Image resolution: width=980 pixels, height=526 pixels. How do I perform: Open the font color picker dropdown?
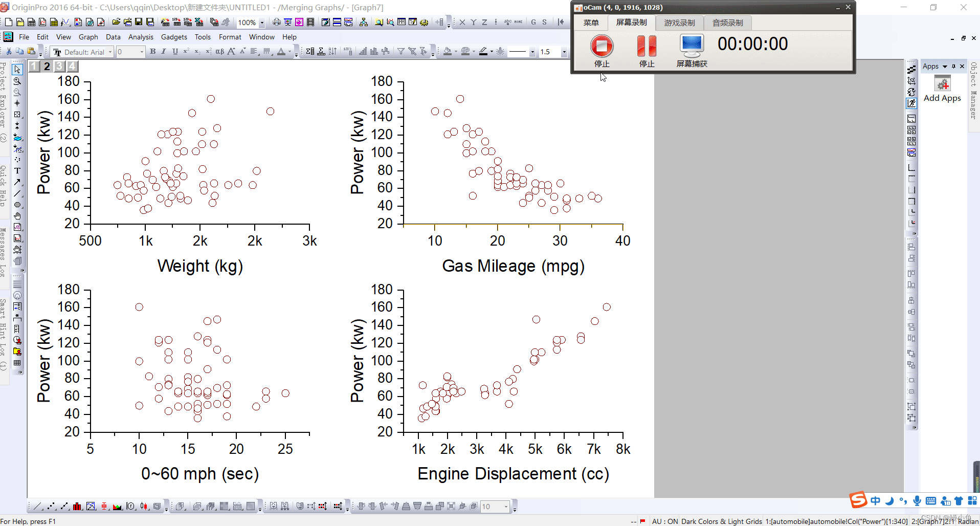coord(288,52)
